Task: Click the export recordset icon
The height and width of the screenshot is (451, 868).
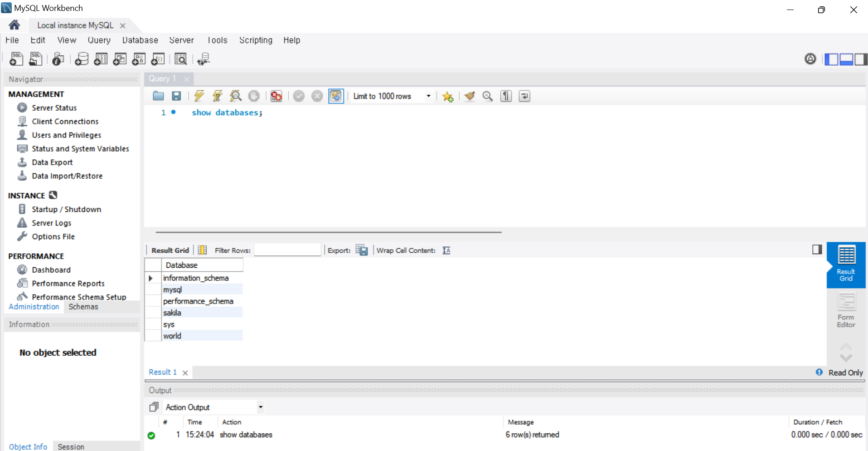Action: [362, 250]
